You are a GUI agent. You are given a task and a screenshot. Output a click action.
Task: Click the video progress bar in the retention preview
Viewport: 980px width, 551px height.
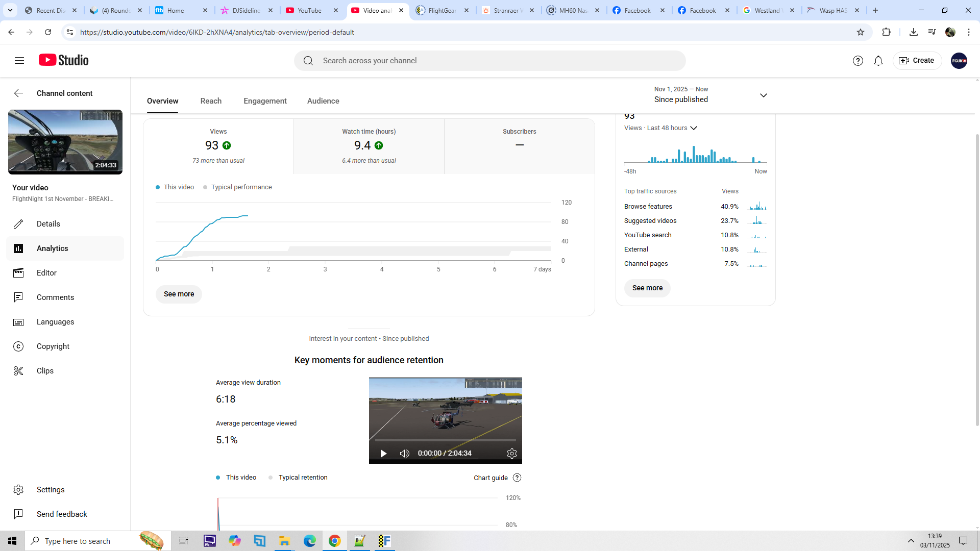pos(445,440)
